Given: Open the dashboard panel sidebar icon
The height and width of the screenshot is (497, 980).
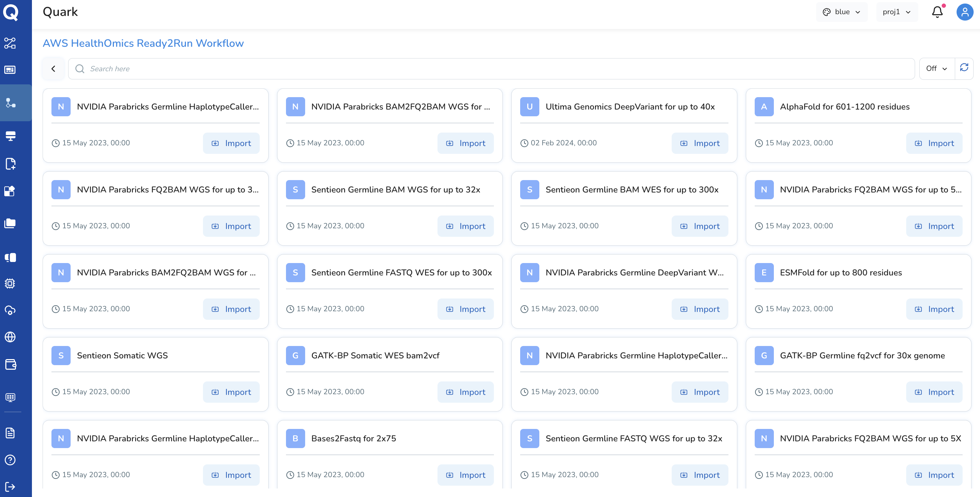Looking at the screenshot, I should (10, 70).
